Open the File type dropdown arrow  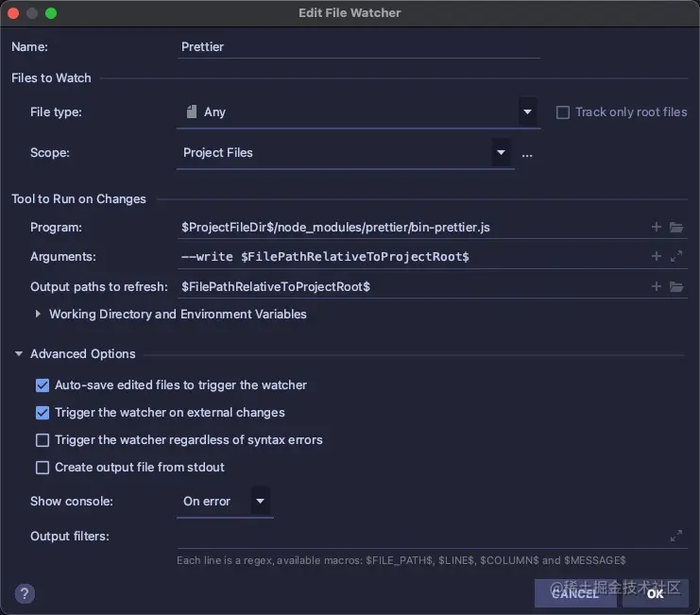pos(527,111)
